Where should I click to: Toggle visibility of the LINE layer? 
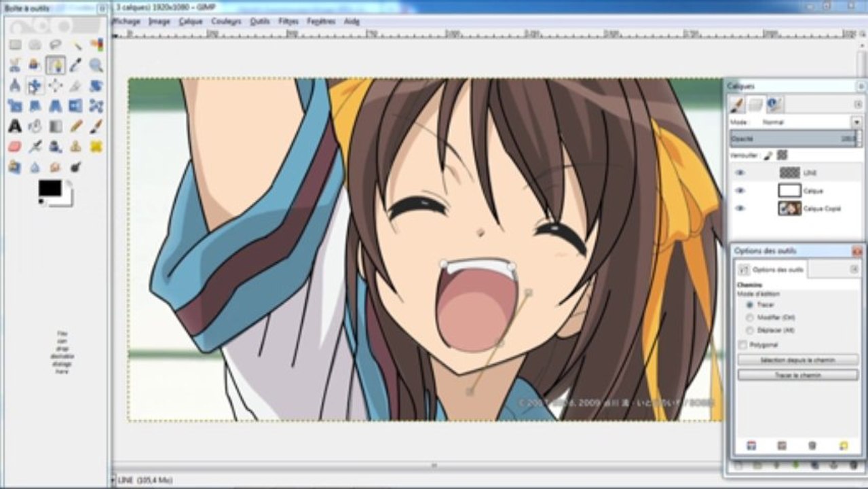click(740, 173)
